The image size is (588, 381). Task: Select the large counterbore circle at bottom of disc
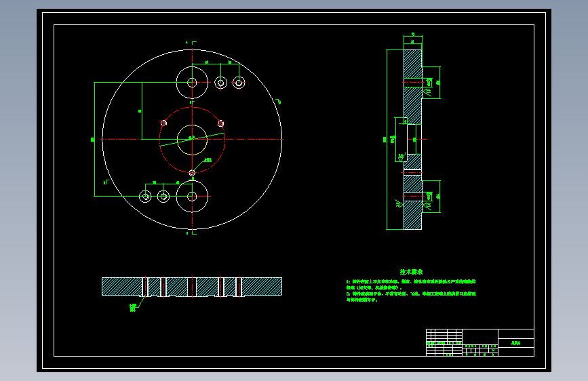pyautogui.click(x=192, y=196)
